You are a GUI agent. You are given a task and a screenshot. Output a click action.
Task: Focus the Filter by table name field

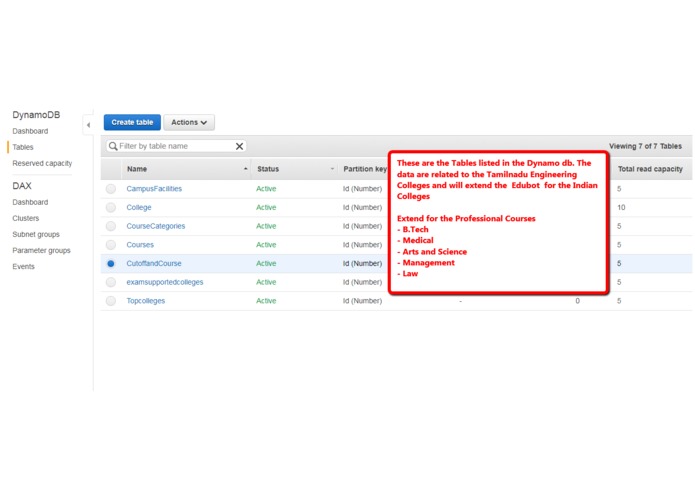point(176,146)
